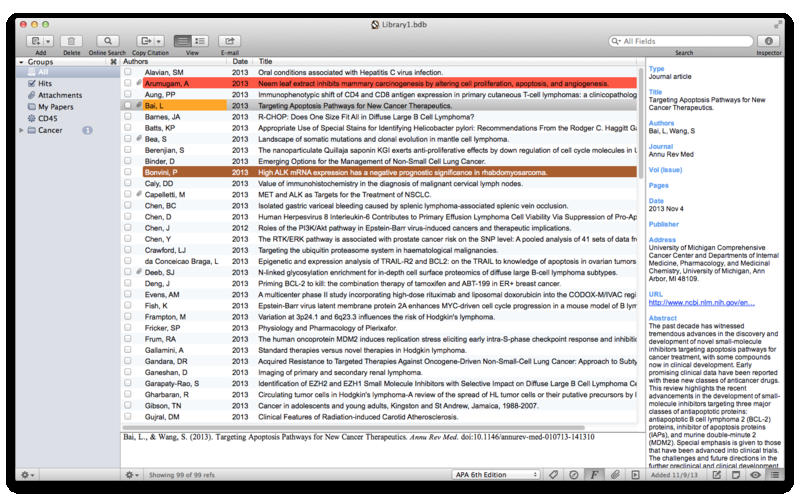Open the Add button dropdown arrow
The height and width of the screenshot is (500, 800).
tap(47, 41)
